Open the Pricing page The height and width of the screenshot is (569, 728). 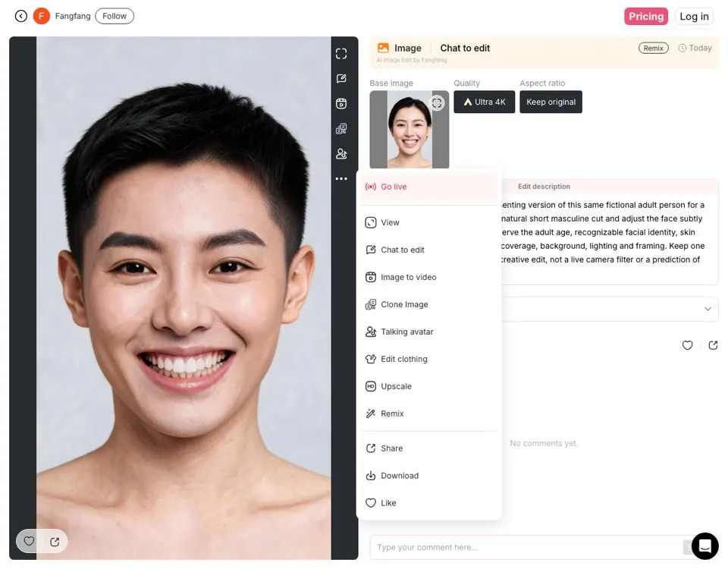[x=646, y=16]
